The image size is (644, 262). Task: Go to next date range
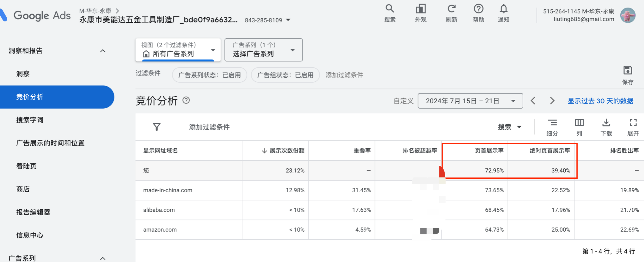[552, 101]
